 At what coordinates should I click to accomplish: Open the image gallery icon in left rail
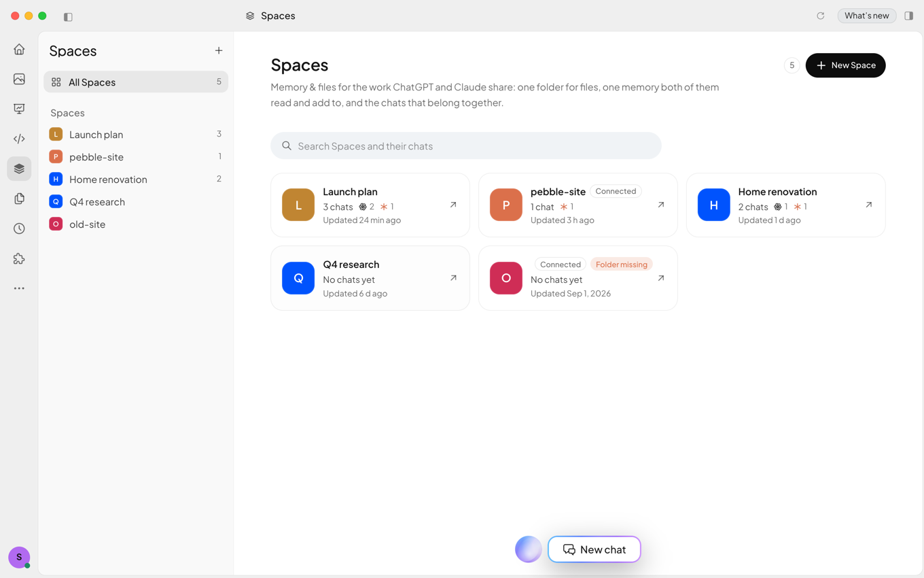tap(19, 79)
